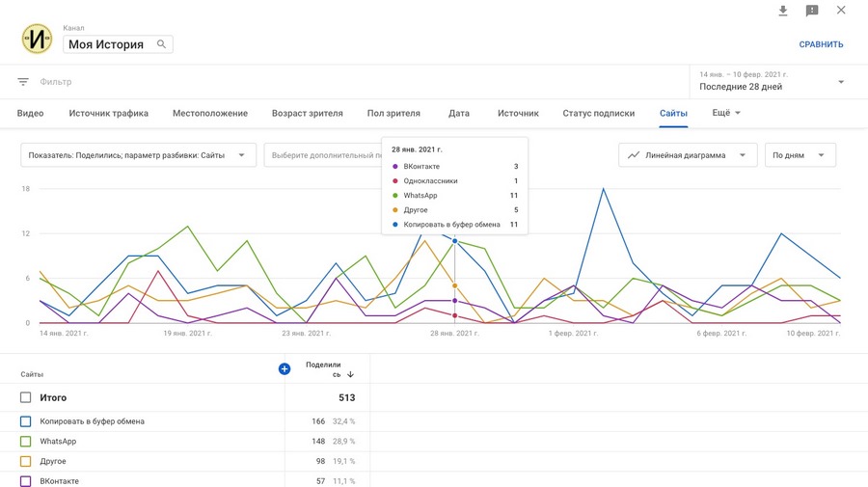The height and width of the screenshot is (487, 868).
Task: Switch to the Источник трафика tab
Action: 108,113
